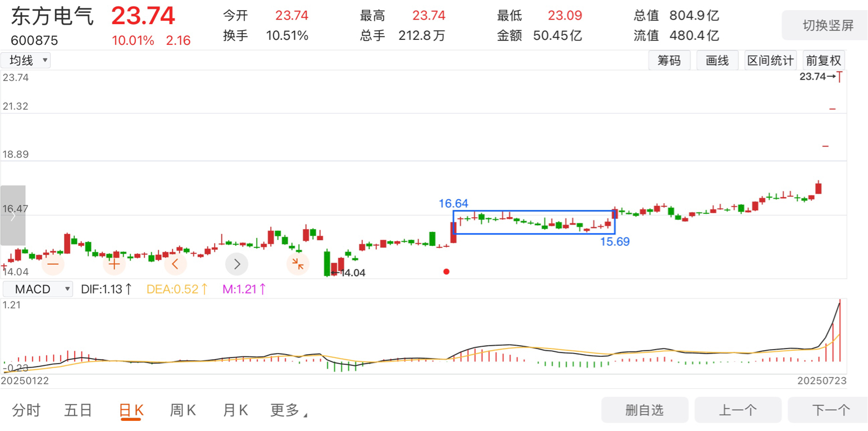Move chart right with gray right-arrow circle
The height and width of the screenshot is (431, 868).
[x=237, y=264]
